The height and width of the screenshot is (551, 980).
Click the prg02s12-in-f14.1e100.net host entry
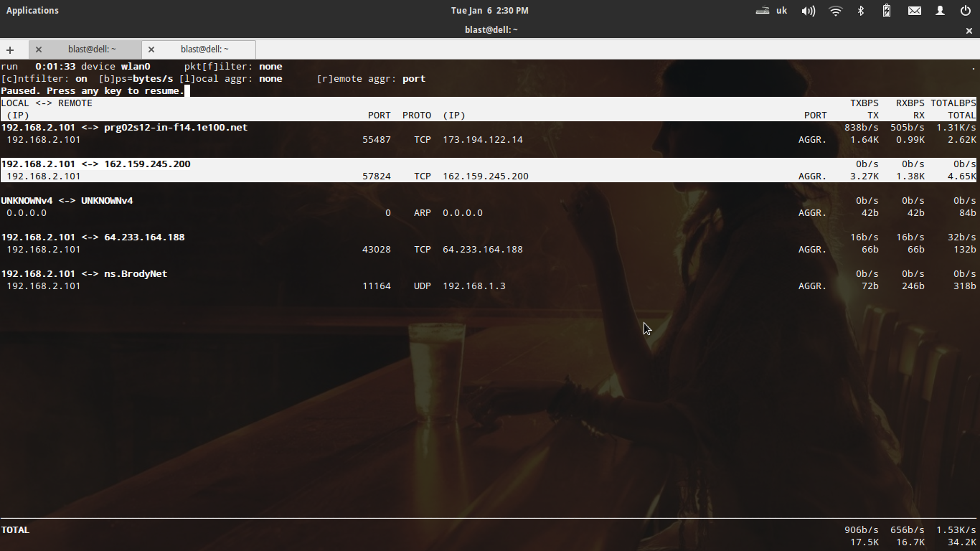click(x=176, y=128)
